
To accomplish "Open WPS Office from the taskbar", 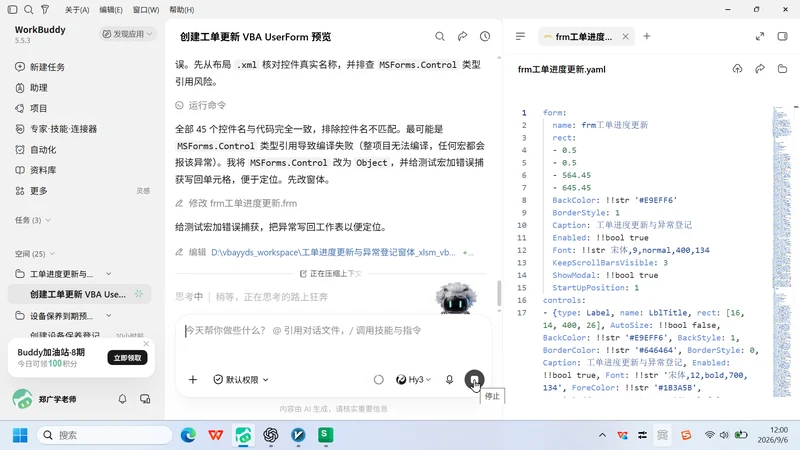I will tap(216, 435).
